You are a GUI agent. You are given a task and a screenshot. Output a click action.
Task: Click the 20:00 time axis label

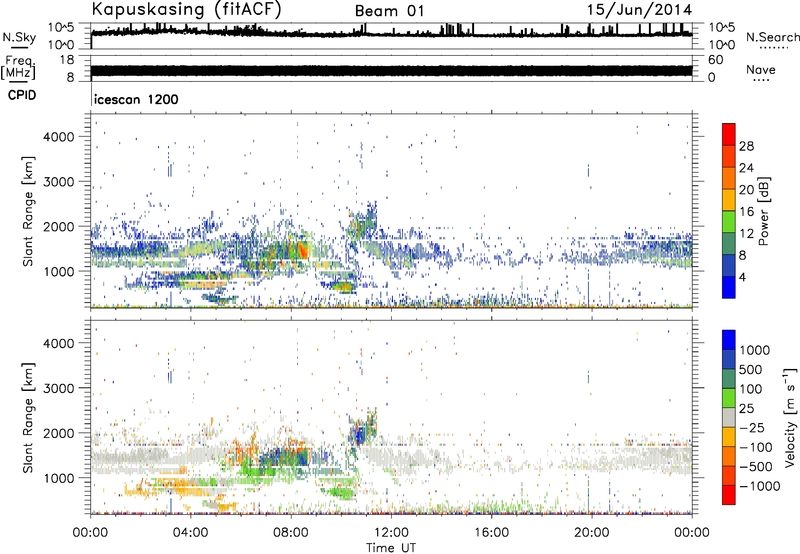(591, 533)
